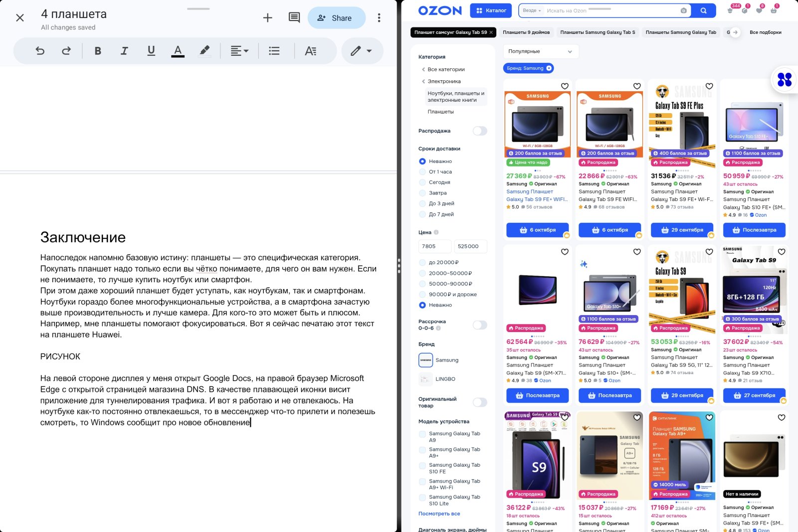Select 'Сегодня' delivery option
Screen dimensions: 798x532
(x=422, y=182)
